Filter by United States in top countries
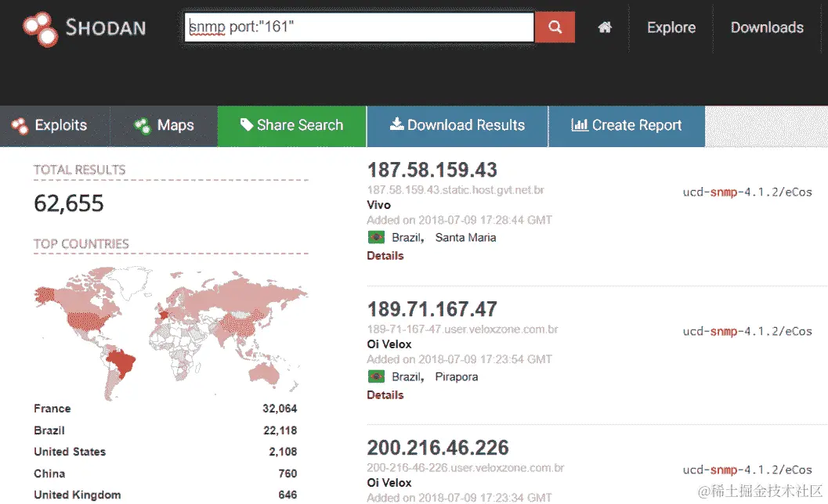Image resolution: width=828 pixels, height=504 pixels. (70, 452)
